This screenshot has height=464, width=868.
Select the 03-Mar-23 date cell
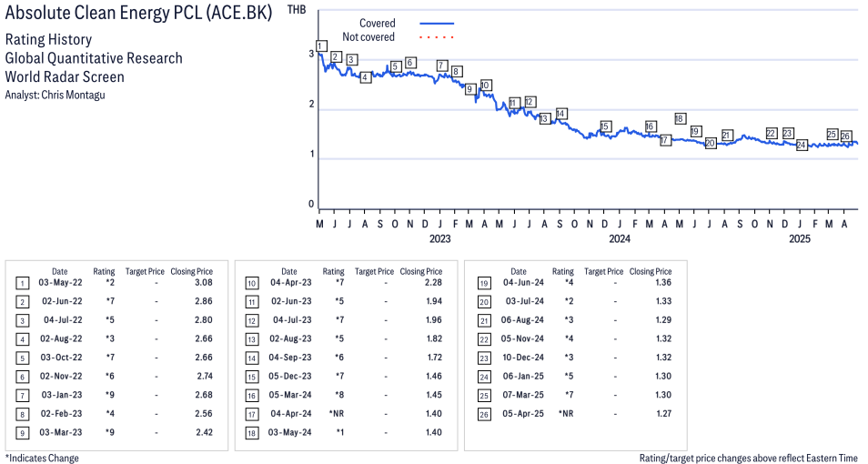click(61, 432)
